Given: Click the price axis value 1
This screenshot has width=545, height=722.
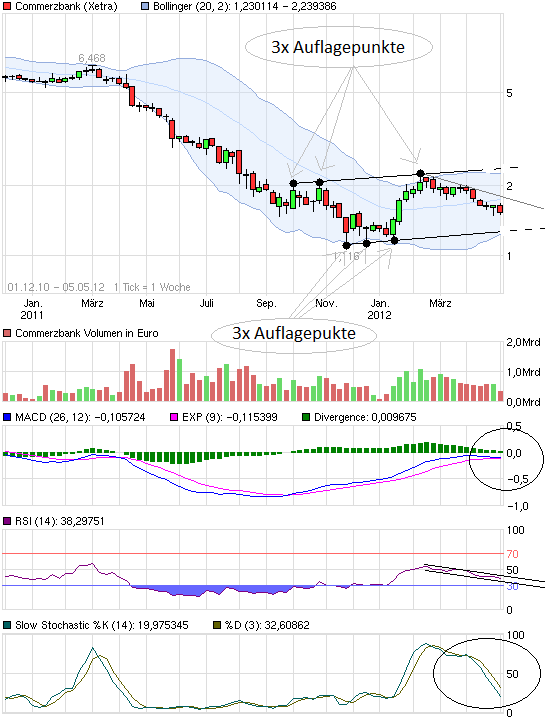Looking at the screenshot, I should click(x=509, y=256).
